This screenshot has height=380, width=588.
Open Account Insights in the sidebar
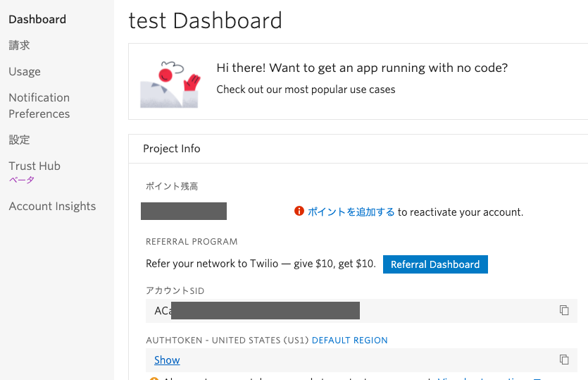(x=53, y=206)
